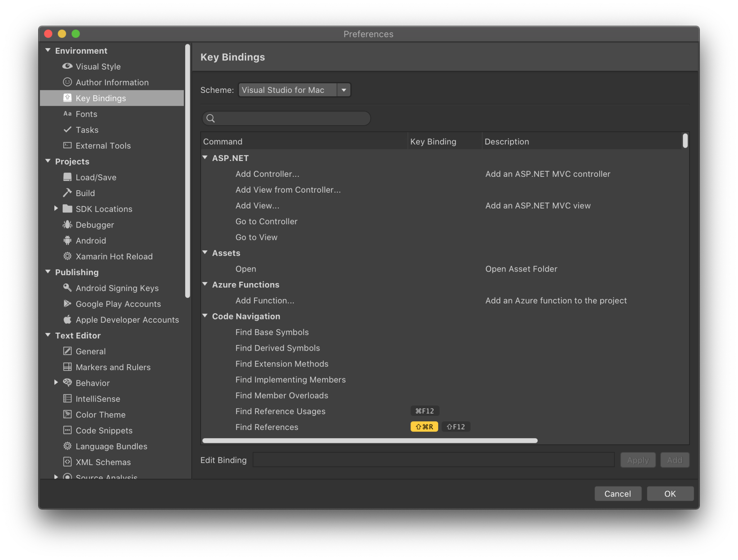Click the Apple Developer Accounts logo icon
Screen dimensions: 738x560
(x=67, y=319)
